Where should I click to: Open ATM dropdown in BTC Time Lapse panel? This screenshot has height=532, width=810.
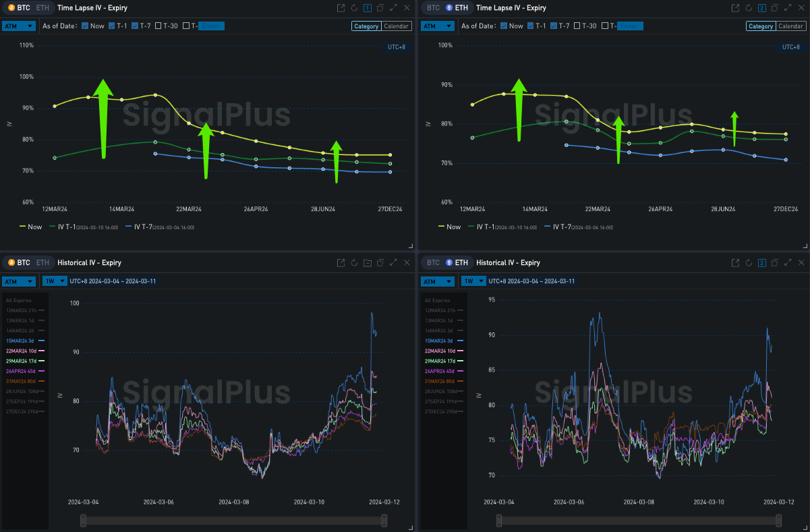19,26
